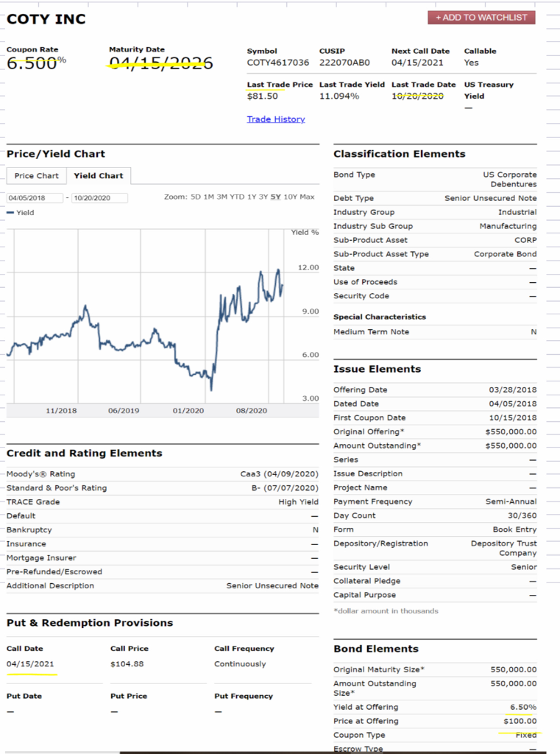Click the Coupon Type Fixed value
Image resolution: width=560 pixels, height=754 pixels.
526,736
